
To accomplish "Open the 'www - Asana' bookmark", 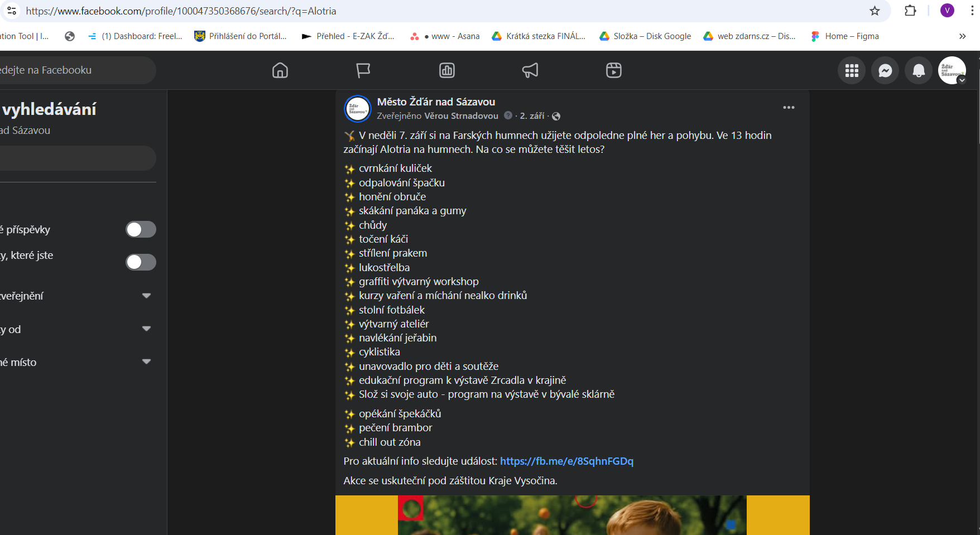I will pyautogui.click(x=445, y=36).
